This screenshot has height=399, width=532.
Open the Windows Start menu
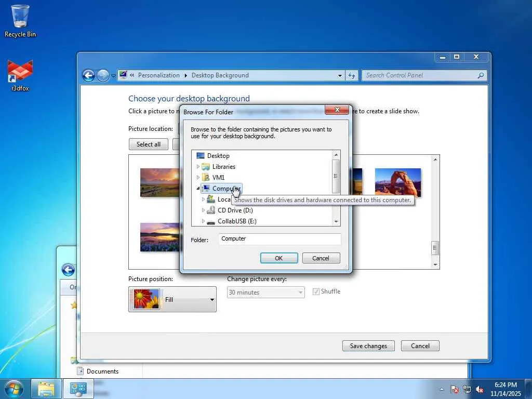coord(14,389)
